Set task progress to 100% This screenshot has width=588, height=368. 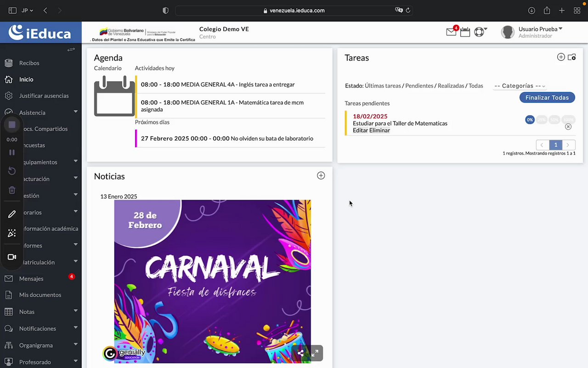pos(569,120)
